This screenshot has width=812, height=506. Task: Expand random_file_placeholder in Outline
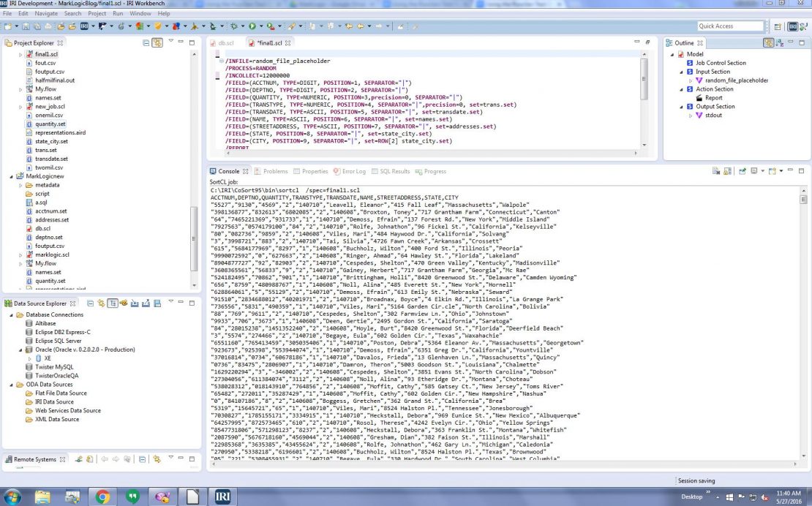[x=691, y=80]
